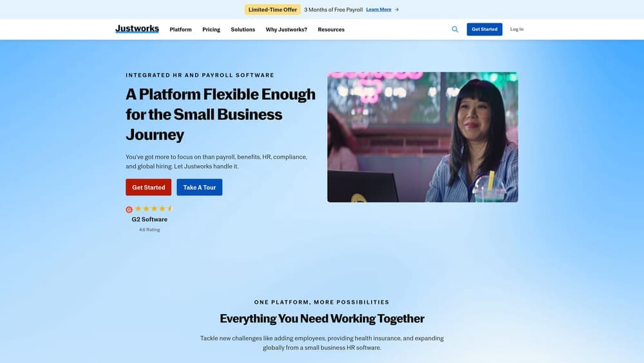The height and width of the screenshot is (363, 644).
Task: Click the 4.6 Rating text
Action: pos(149,230)
